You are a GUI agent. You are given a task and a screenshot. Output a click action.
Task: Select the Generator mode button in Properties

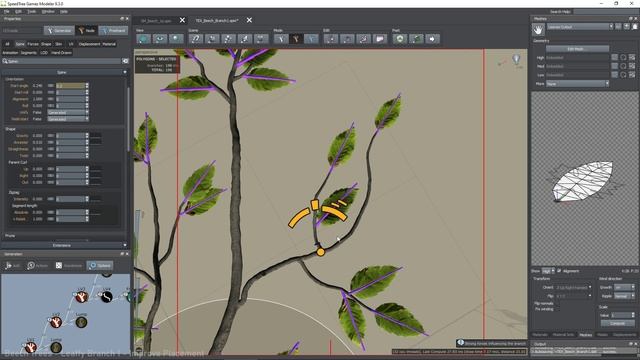pyautogui.click(x=59, y=31)
